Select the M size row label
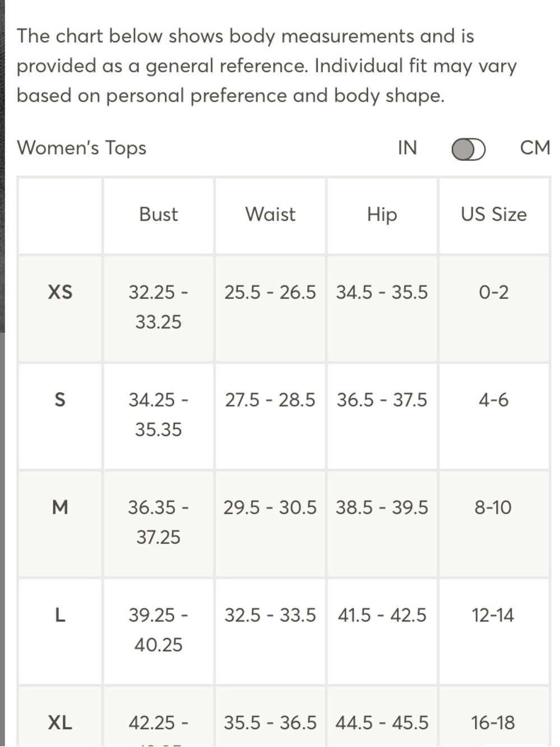Viewport: 560px width, 747px height. tap(60, 507)
